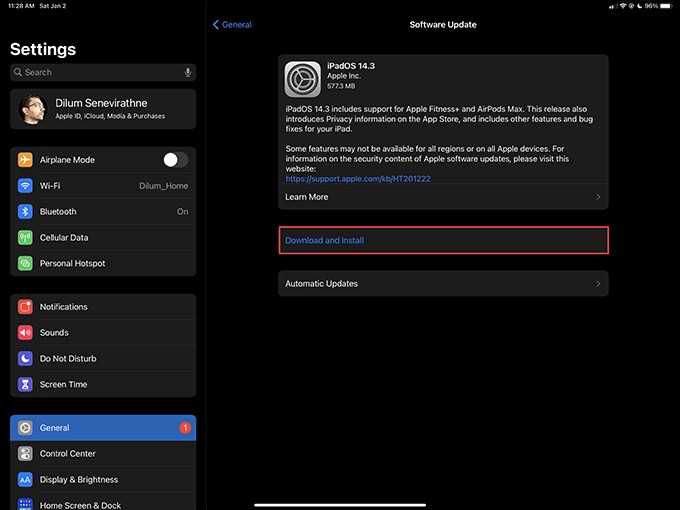Tap Sounds label in sidebar
This screenshot has width=680, height=510.
pyautogui.click(x=54, y=333)
